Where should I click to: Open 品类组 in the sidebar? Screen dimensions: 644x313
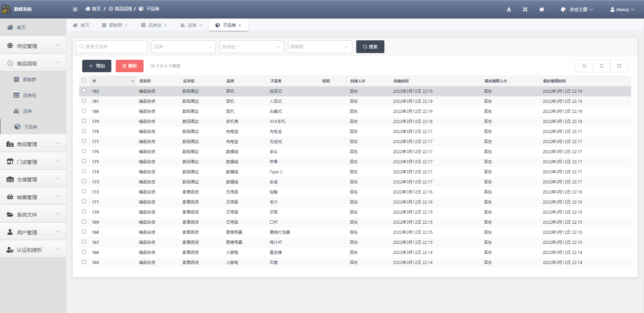coord(30,95)
